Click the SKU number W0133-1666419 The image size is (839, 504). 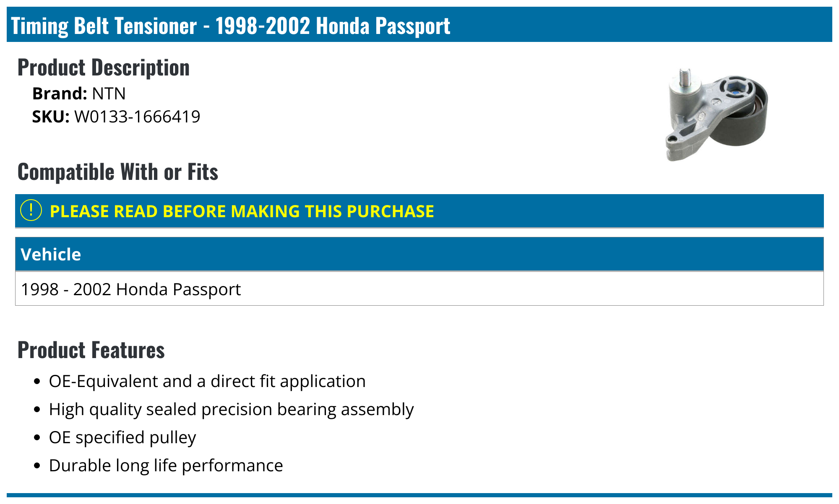click(137, 117)
